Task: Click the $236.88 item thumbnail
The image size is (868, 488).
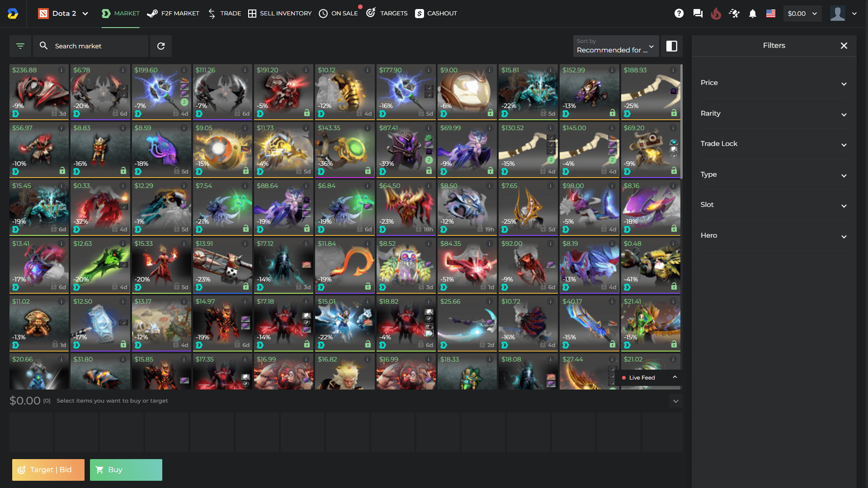Action: (x=38, y=91)
